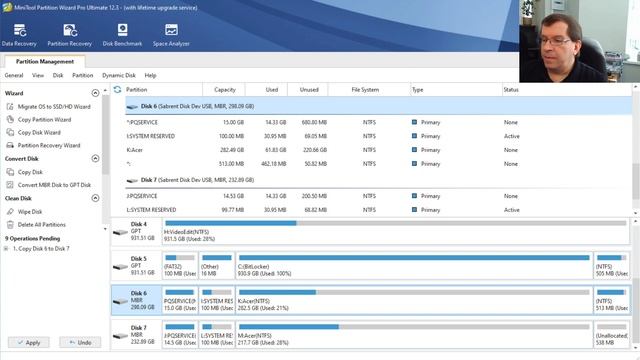Image resolution: width=640 pixels, height=360 pixels.
Task: Select H:VideoEdit partition block on Disk 4
Action: pos(396,231)
